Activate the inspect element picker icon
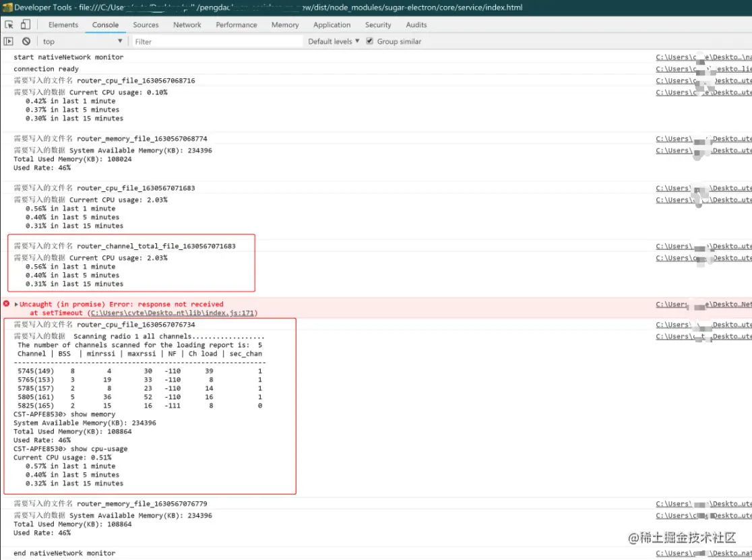Screen dimensions: 752x560 coord(9,24)
